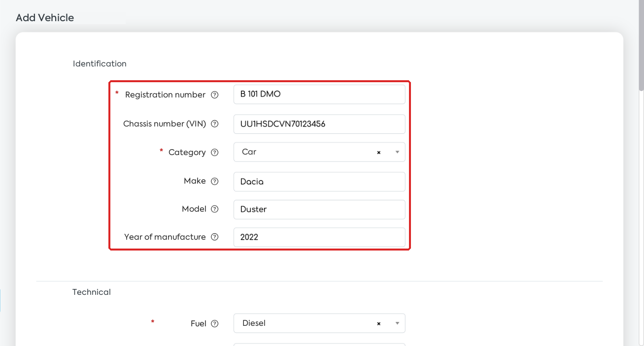The width and height of the screenshot is (644, 346).
Task: Click the Year of manufacture field
Action: [x=319, y=237]
